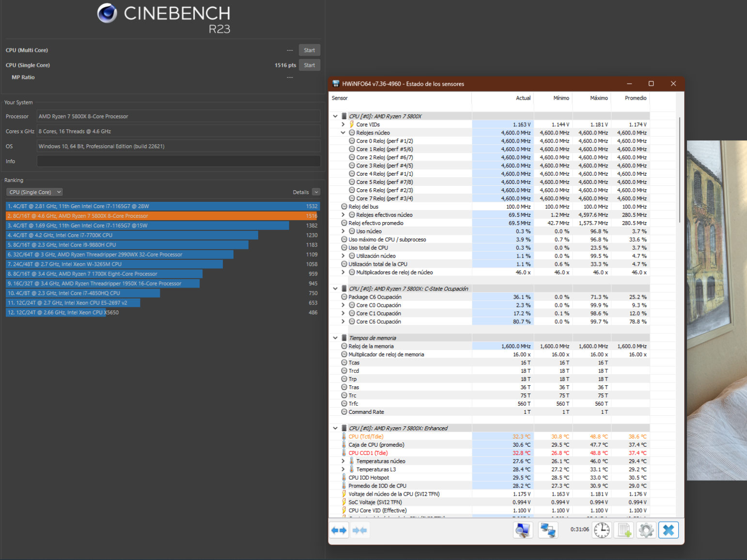Screen dimensions: 747x560
Task: Expand Relojes efectivos núcleo row
Action: click(343, 215)
